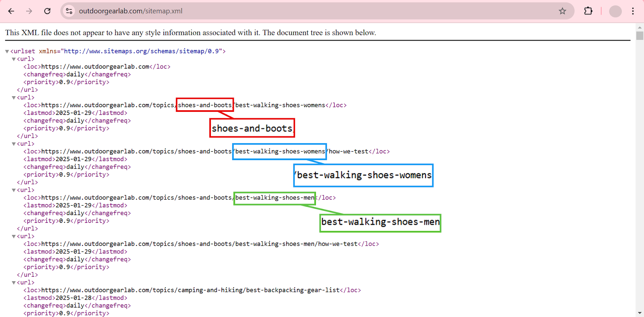The image size is (644, 317).
Task: Click priority 0.9 under best-backpacking-gear-list
Action: click(66, 313)
